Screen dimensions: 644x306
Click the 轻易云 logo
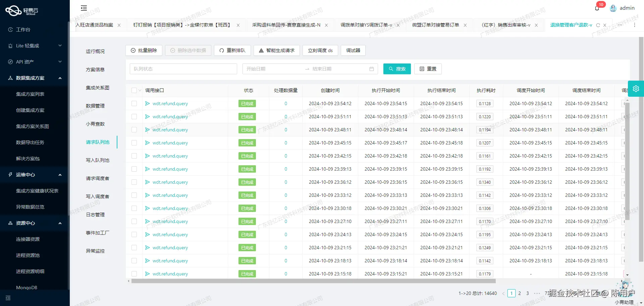tap(22, 11)
